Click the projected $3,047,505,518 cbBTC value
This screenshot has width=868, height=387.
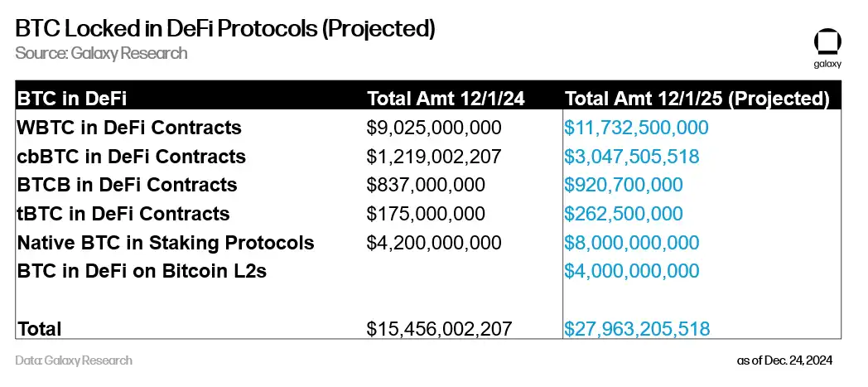click(x=631, y=157)
